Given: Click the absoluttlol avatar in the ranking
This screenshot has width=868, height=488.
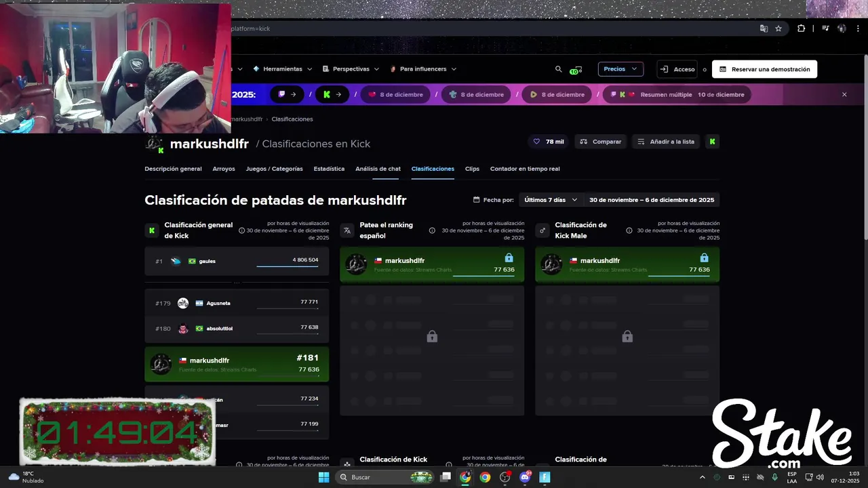Looking at the screenshot, I should (x=183, y=329).
